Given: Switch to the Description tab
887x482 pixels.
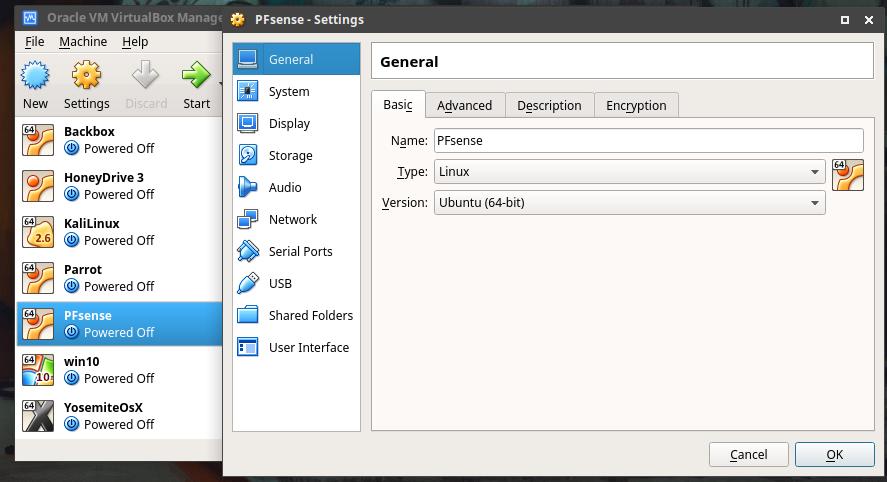Looking at the screenshot, I should (549, 105).
